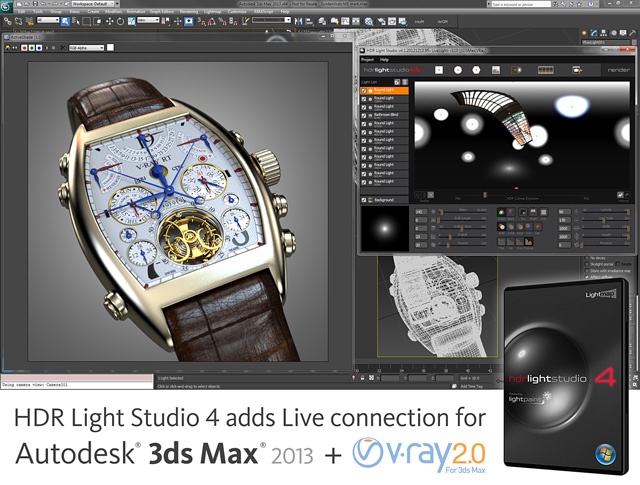Screen dimensions: 640x485
Task: Activate the Select and Move tool
Action: (109, 21)
